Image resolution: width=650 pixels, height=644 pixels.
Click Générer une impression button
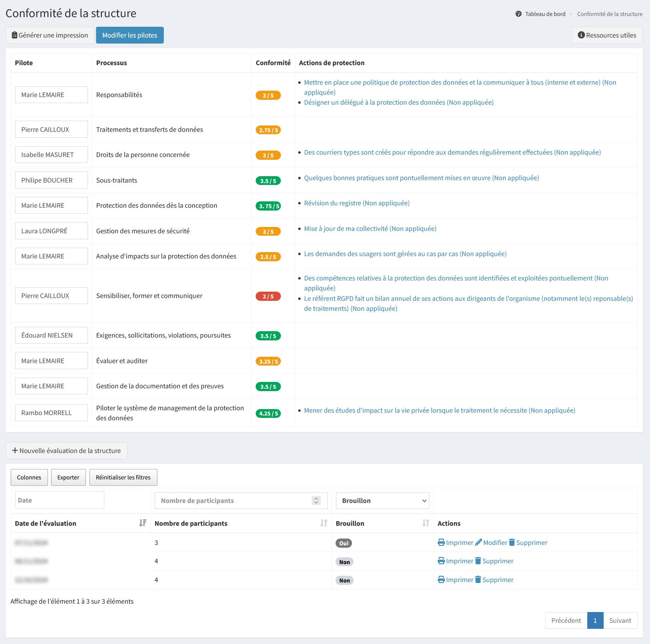(50, 35)
